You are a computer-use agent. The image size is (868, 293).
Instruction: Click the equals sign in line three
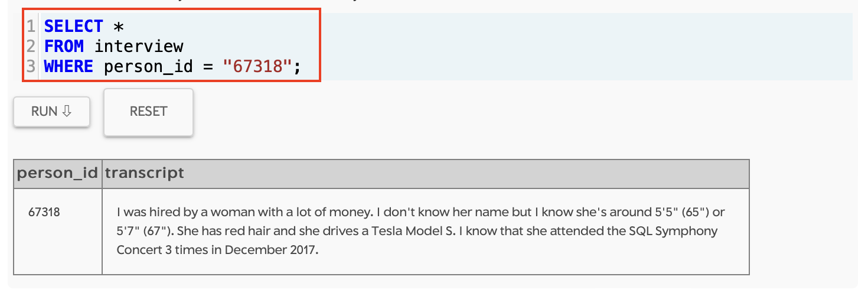[x=208, y=67]
